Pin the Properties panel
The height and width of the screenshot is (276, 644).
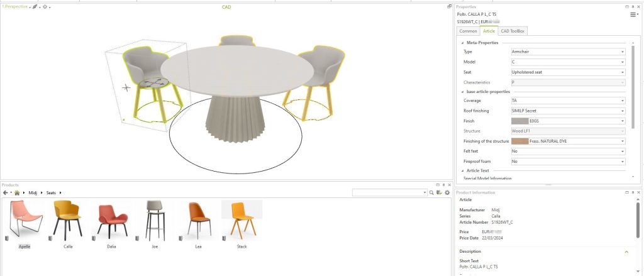pyautogui.click(x=633, y=7)
